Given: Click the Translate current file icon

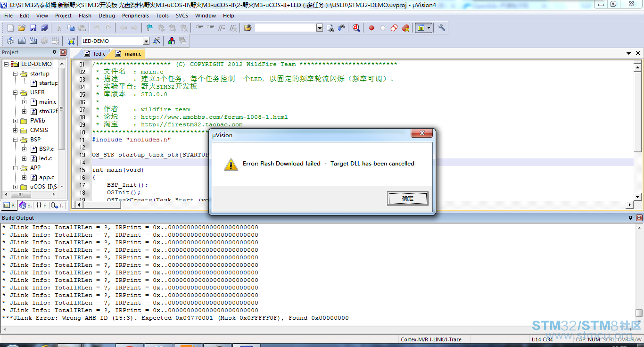Looking at the screenshot, I should (x=10, y=41).
